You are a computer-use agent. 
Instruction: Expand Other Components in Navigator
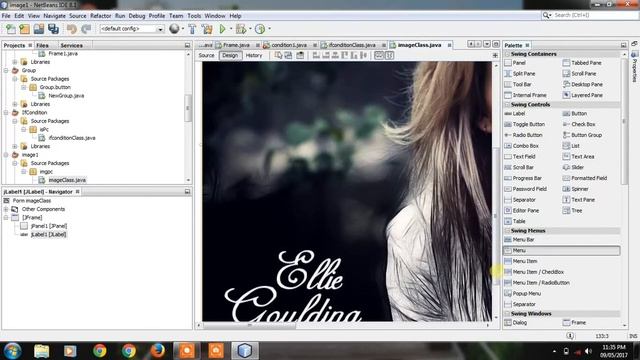[x=6, y=209]
